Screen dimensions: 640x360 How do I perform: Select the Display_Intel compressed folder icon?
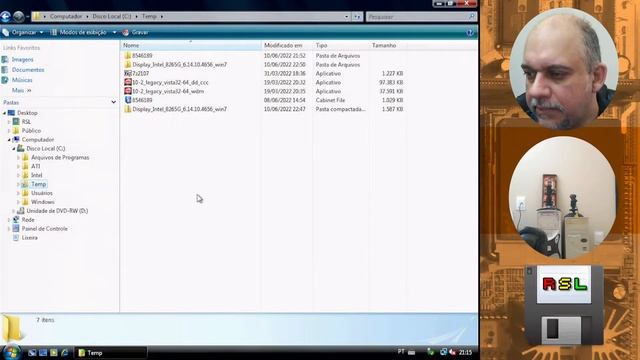(x=128, y=109)
